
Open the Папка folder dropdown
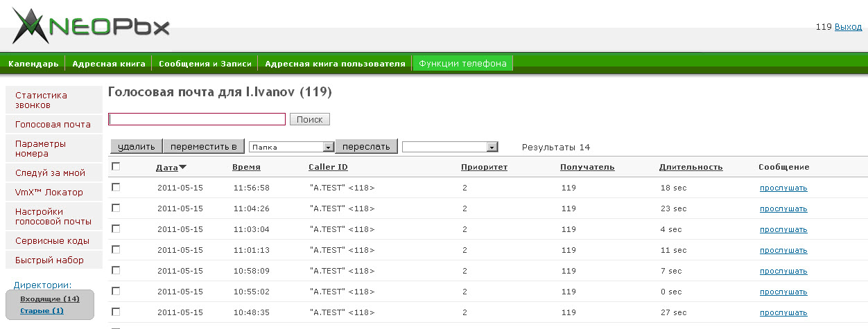click(x=292, y=147)
